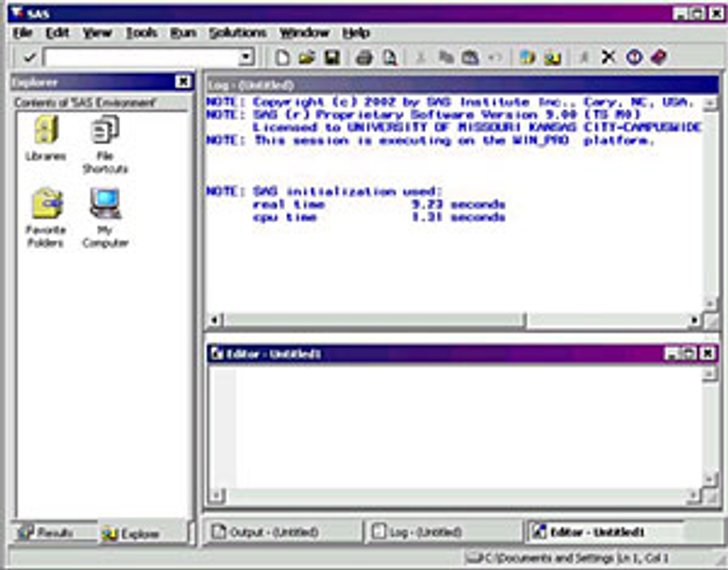Click the Editor window title icon

click(x=216, y=354)
